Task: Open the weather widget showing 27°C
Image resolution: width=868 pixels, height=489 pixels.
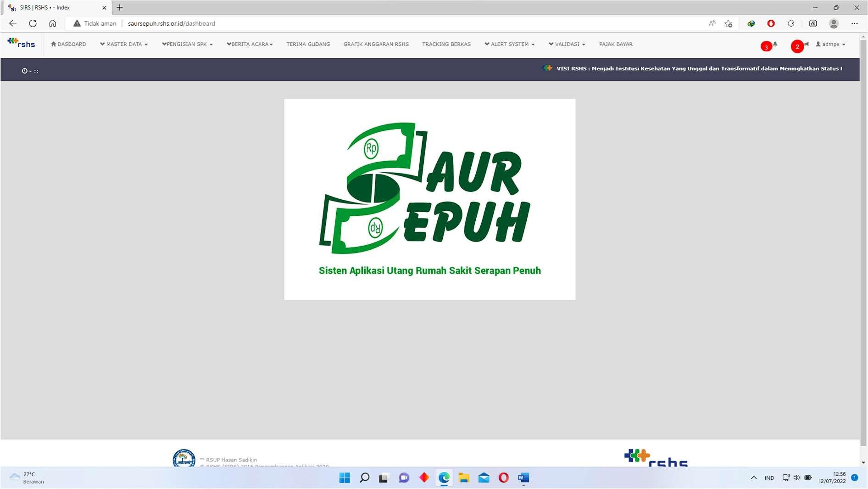Action: click(28, 478)
